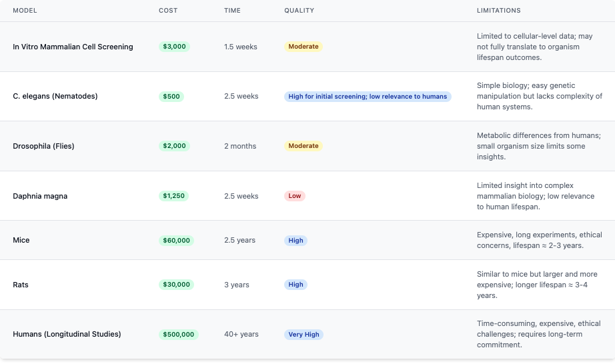
Task: Click the COST column header
Action: 168,11
